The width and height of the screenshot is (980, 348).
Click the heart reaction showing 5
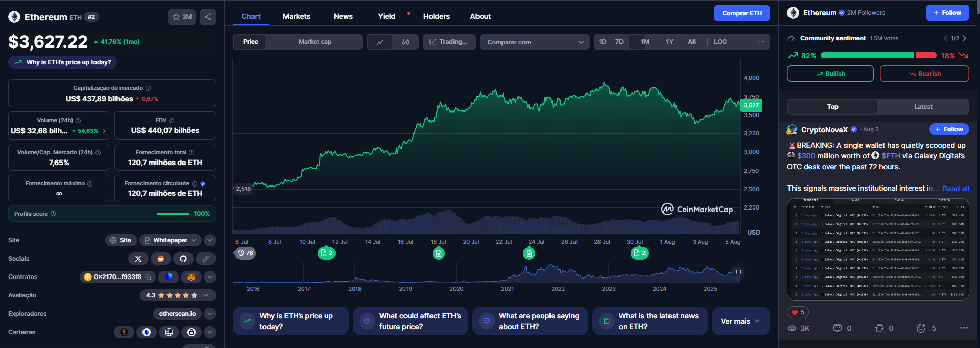coord(798,312)
